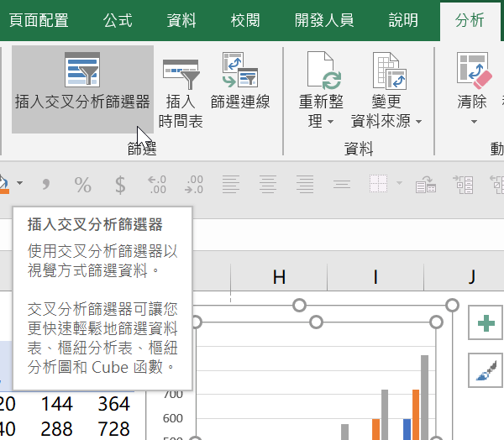Screen dimensions: 504x440
Task: Select 分析 ribbon tab
Action: [470, 20]
